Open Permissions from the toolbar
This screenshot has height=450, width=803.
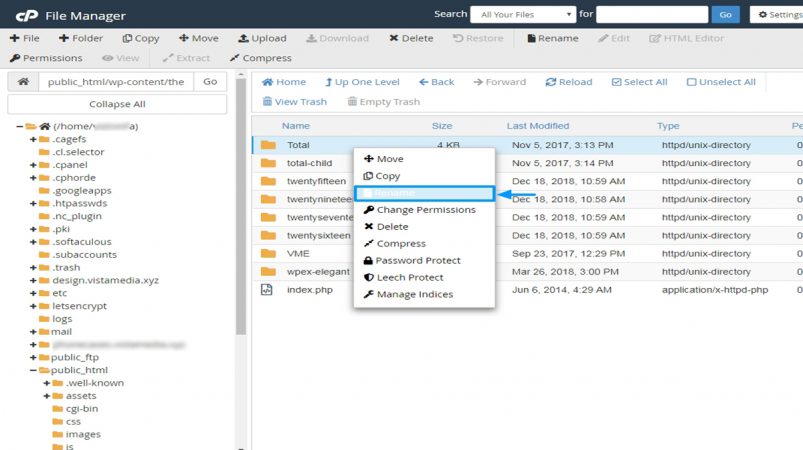46,58
